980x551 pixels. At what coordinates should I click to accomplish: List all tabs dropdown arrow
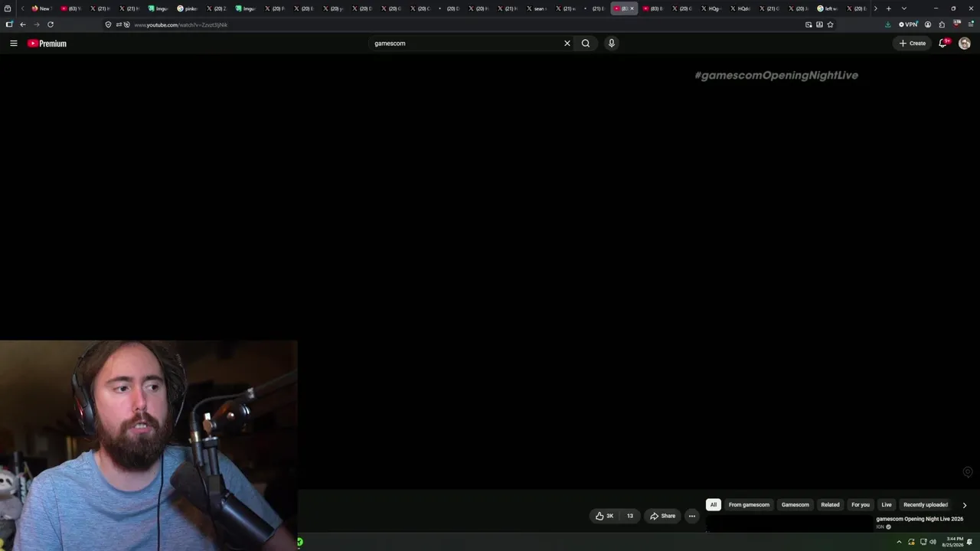(903, 8)
